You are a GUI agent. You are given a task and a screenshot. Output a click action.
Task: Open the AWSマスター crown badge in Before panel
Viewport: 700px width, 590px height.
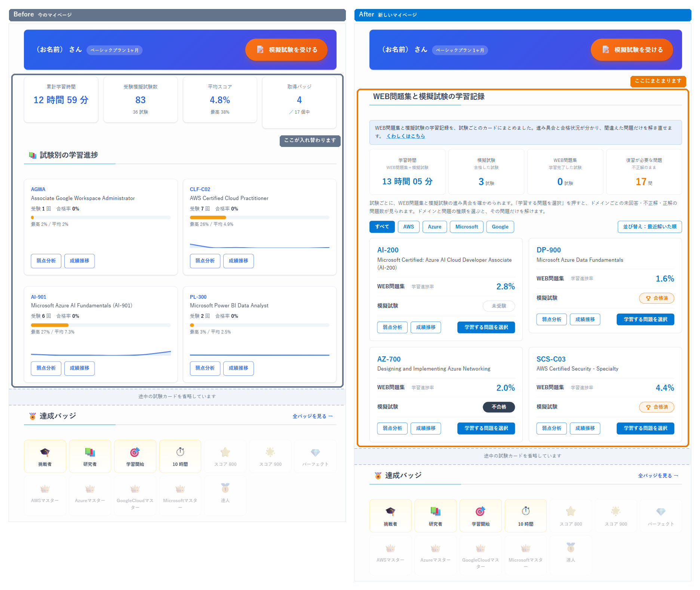45,495
